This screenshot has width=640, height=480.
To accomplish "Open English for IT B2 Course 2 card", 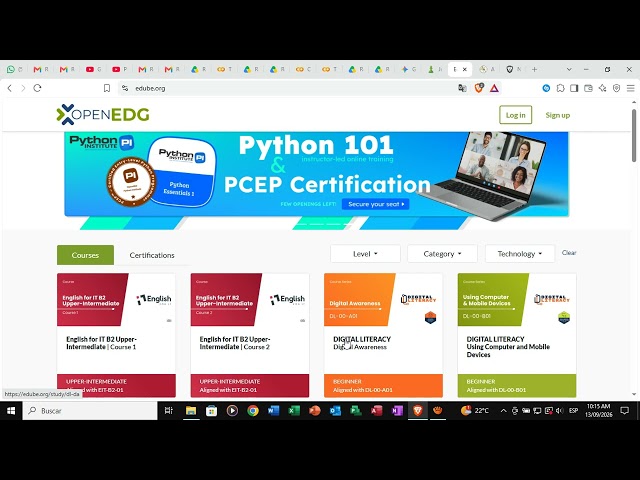I will (x=250, y=335).
